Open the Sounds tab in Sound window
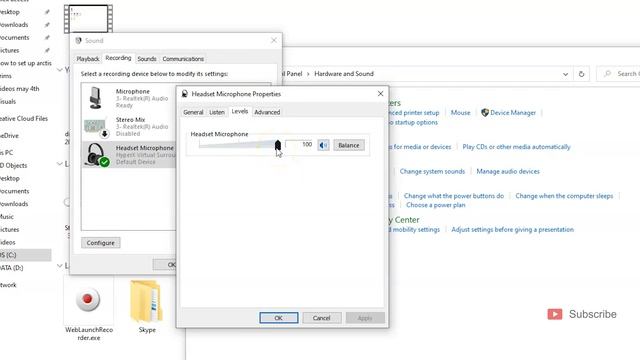 point(147,59)
